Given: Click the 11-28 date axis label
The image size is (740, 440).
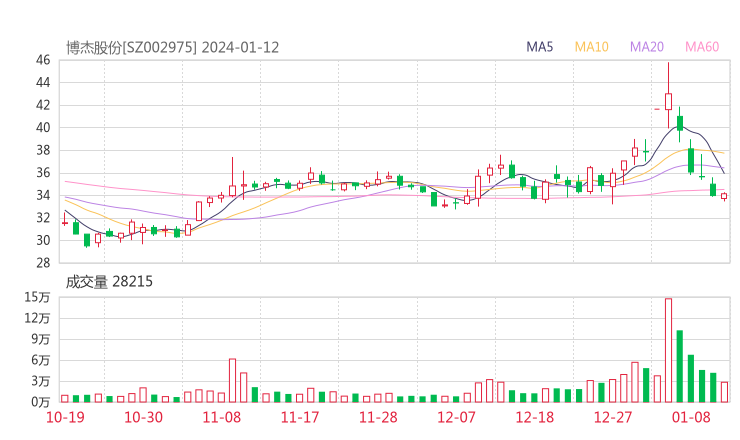Looking at the screenshot, I should 378,417.
